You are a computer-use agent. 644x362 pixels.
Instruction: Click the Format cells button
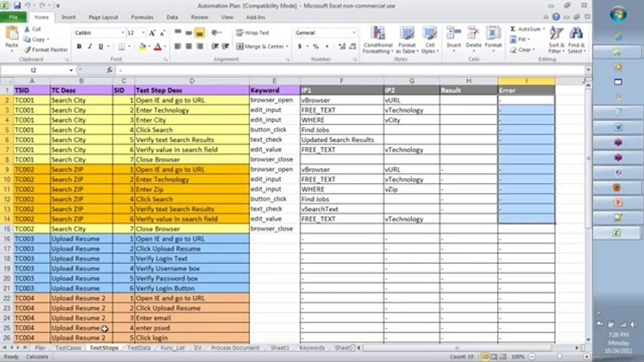pos(493,38)
